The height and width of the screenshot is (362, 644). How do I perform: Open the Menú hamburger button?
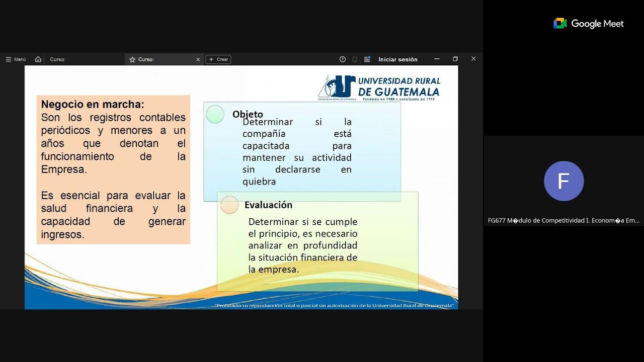[15, 59]
